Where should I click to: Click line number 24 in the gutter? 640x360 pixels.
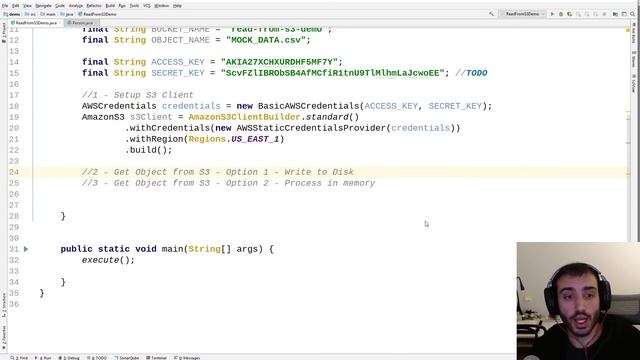coord(14,172)
